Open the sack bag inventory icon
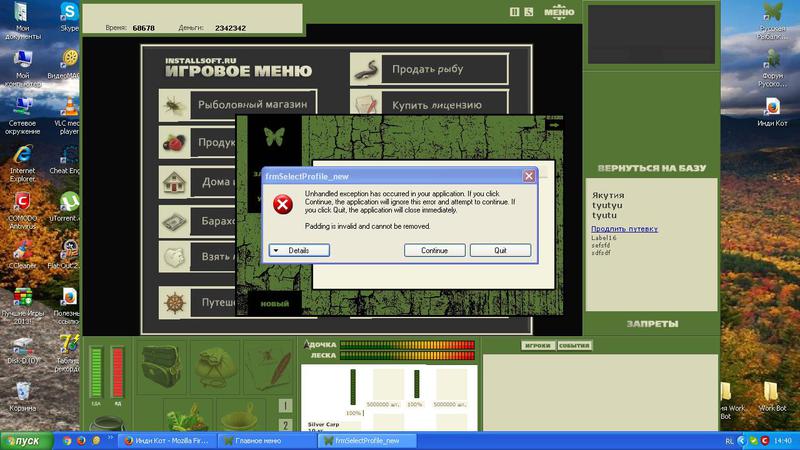This screenshot has width=800, height=450. pyautogui.click(x=215, y=367)
